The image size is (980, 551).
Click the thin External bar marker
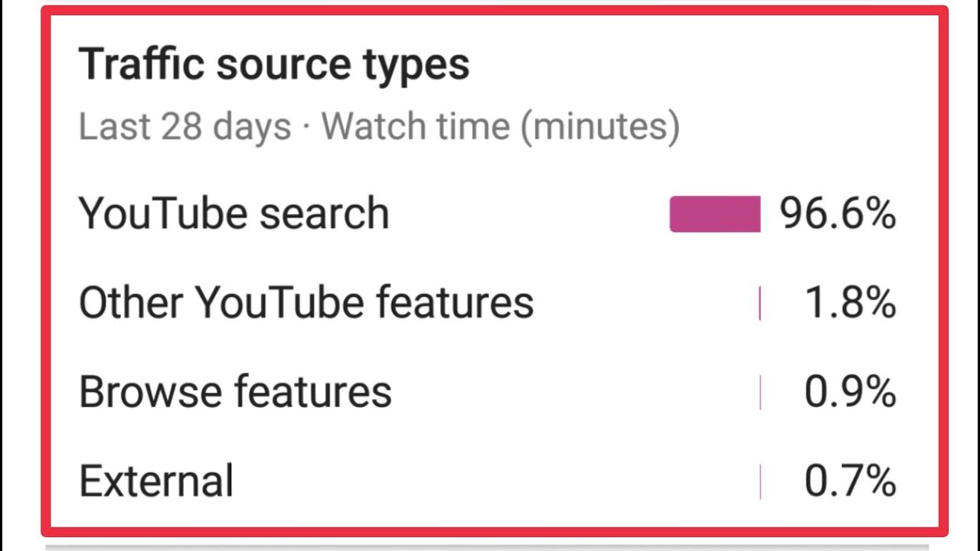coord(760,481)
